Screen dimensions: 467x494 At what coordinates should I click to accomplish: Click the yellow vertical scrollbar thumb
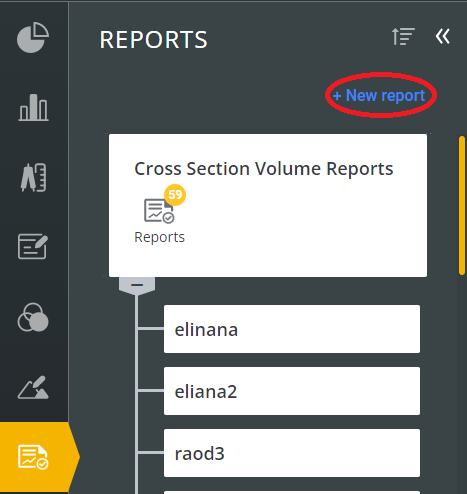pos(462,205)
